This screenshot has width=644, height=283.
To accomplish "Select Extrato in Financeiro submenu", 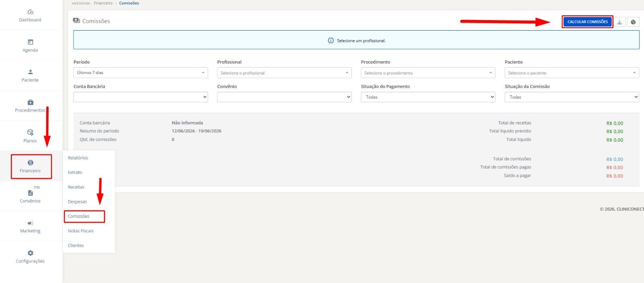I will click(75, 172).
